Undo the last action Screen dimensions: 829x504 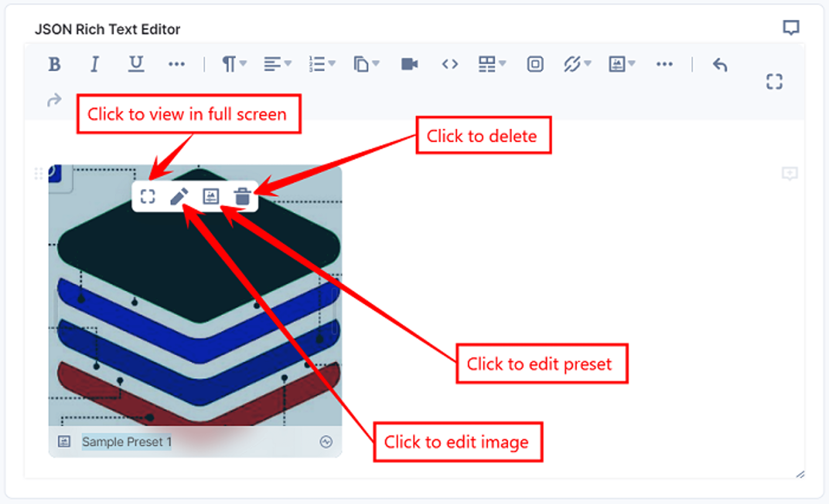click(720, 65)
